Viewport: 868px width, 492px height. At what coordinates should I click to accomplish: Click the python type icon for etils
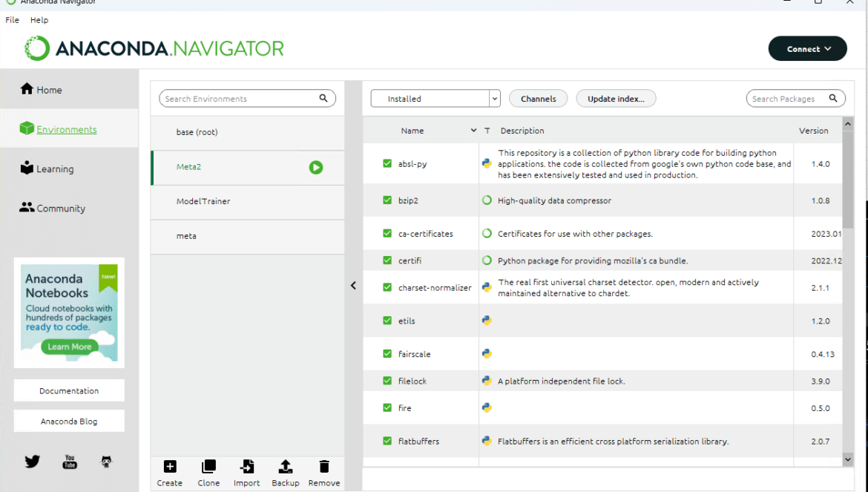(487, 320)
